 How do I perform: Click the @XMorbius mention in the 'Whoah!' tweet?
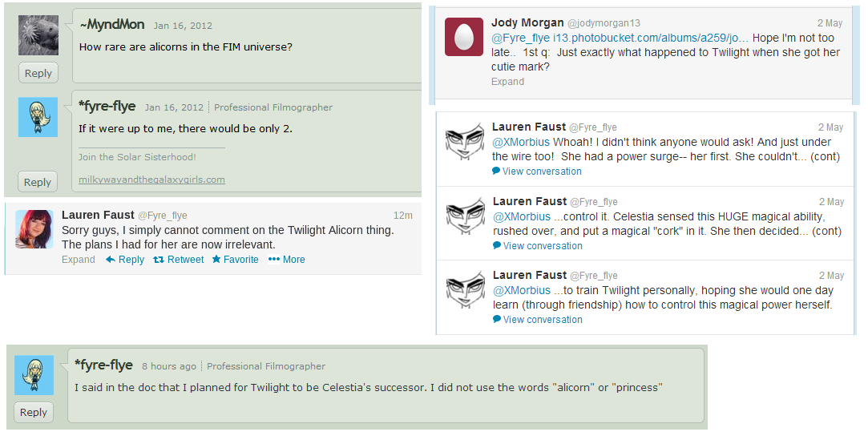pyautogui.click(x=521, y=143)
